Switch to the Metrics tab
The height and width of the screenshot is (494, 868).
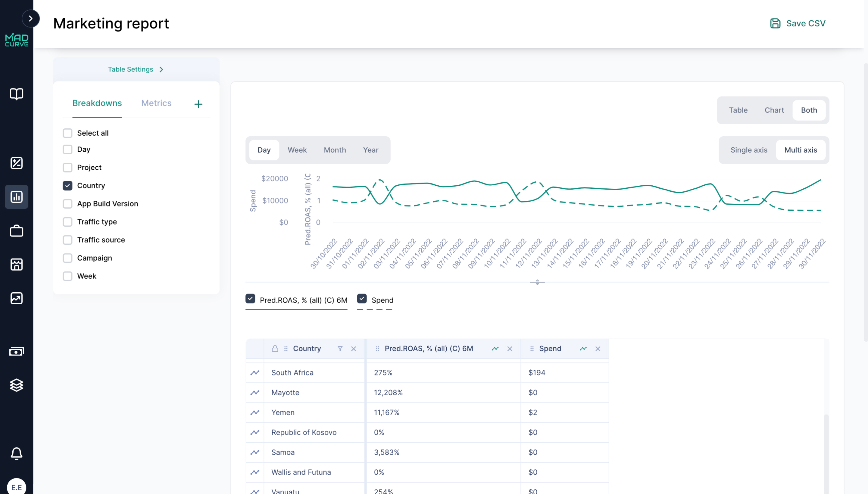[156, 103]
